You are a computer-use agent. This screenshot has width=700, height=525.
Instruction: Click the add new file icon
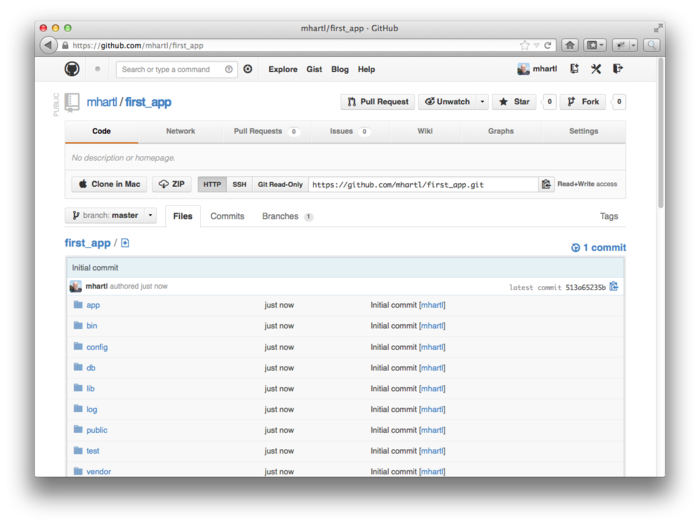tap(125, 243)
